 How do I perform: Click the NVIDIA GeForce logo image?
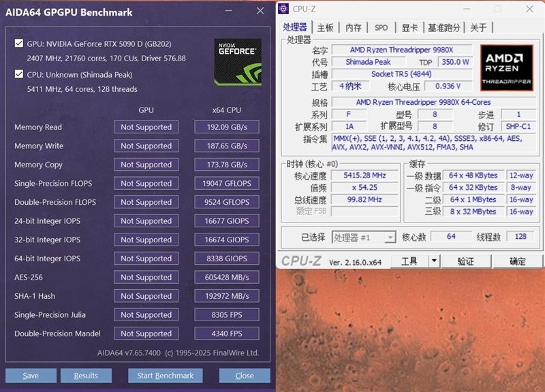[238, 62]
